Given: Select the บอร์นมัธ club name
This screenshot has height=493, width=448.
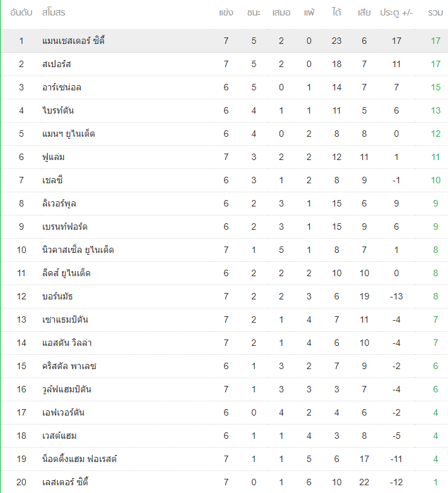Looking at the screenshot, I should coord(57,296).
